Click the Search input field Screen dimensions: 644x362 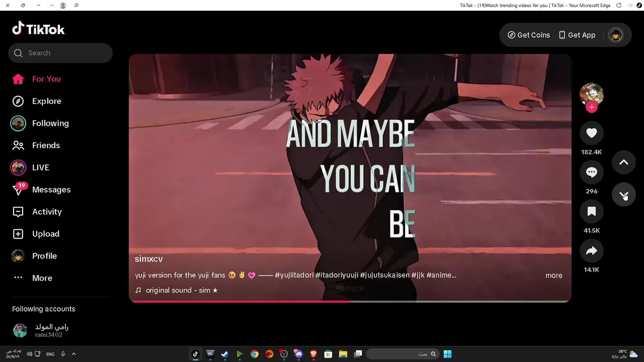pyautogui.click(x=60, y=53)
